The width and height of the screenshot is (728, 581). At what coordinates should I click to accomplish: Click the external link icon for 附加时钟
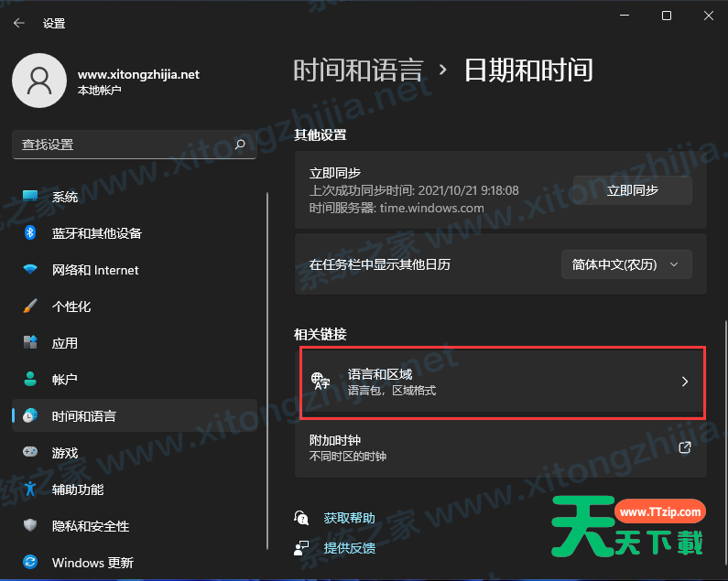[x=685, y=447]
